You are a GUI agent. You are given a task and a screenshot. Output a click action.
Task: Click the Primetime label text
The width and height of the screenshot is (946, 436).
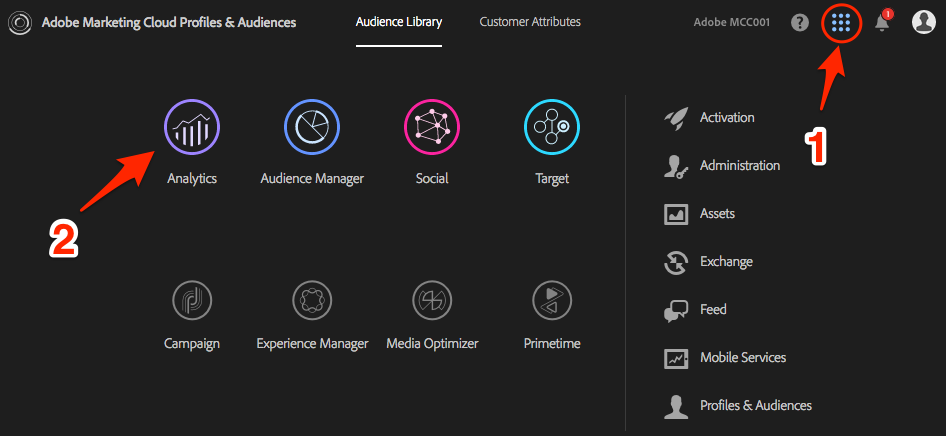click(x=552, y=344)
